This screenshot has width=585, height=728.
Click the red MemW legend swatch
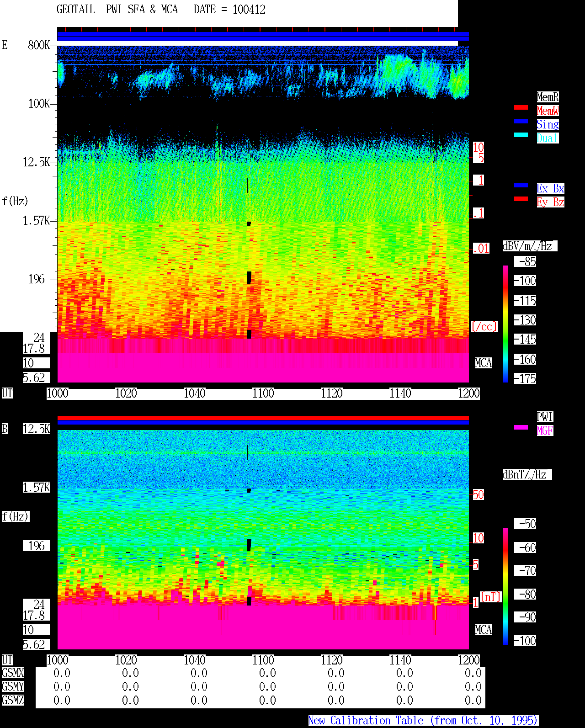click(x=521, y=107)
